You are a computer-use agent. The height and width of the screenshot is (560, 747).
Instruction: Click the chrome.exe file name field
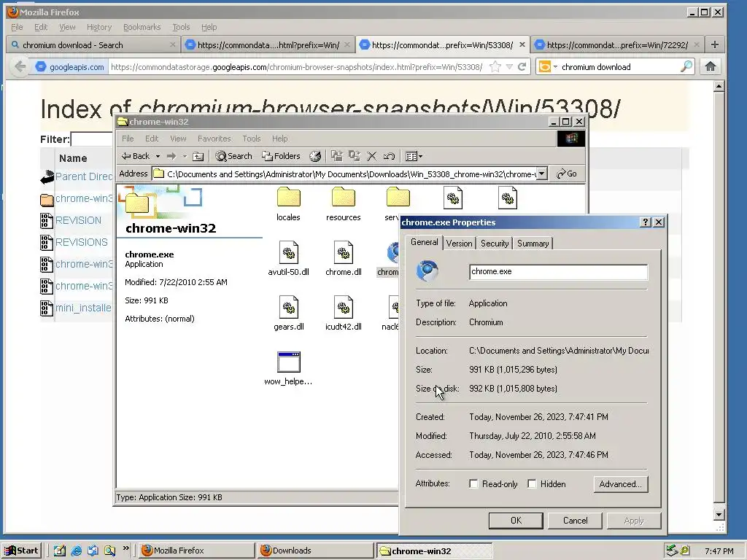[558, 272]
